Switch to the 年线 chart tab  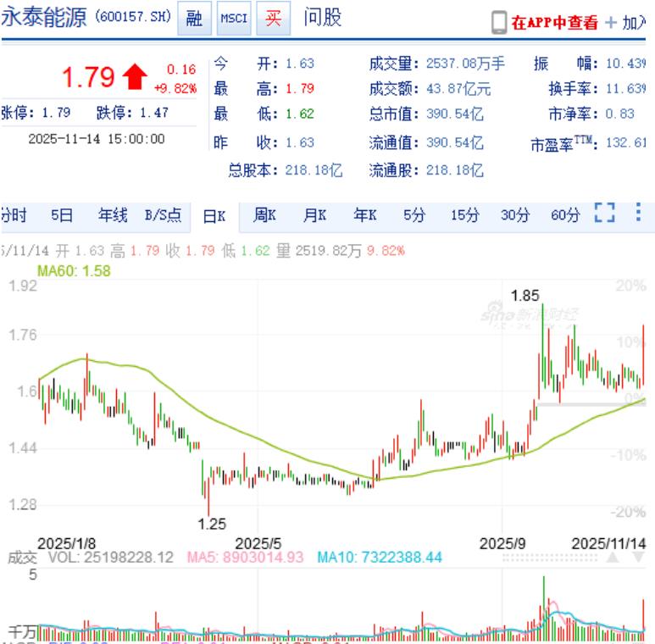coord(113,215)
